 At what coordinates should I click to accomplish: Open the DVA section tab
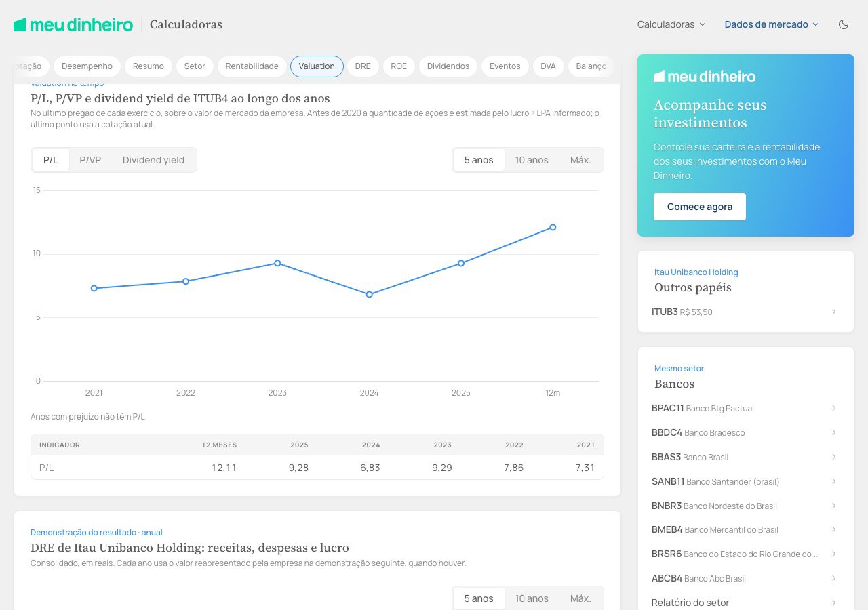tap(548, 66)
